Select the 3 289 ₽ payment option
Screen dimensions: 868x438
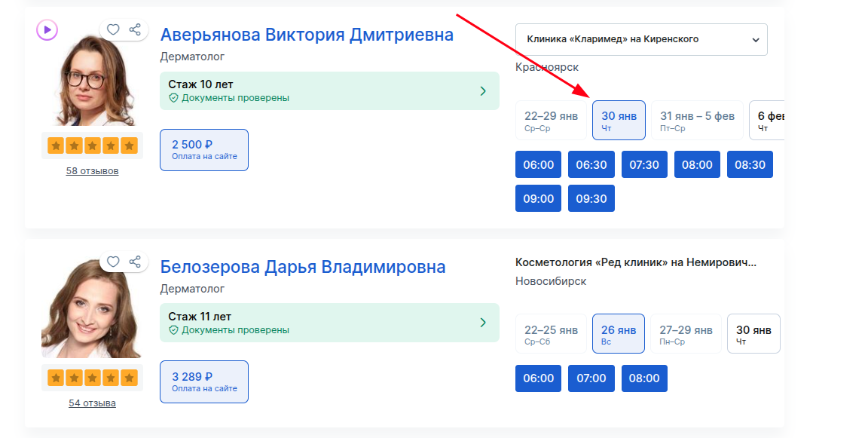tap(204, 382)
